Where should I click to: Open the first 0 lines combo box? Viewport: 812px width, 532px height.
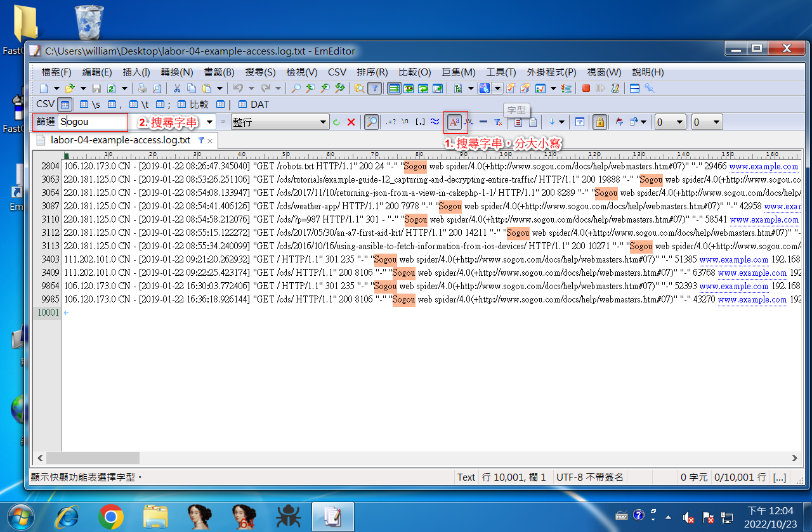click(671, 122)
